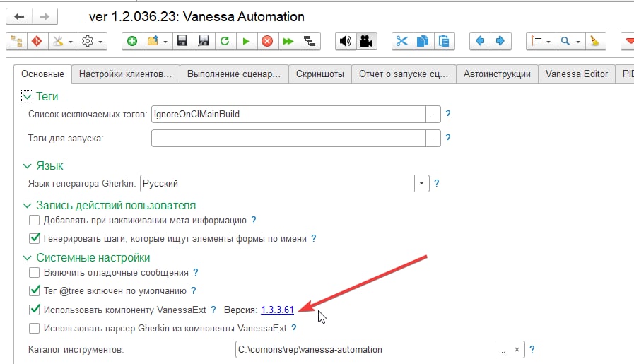Click the green plus add icon
Image resolution: width=634 pixels, height=364 pixels.
tap(132, 41)
